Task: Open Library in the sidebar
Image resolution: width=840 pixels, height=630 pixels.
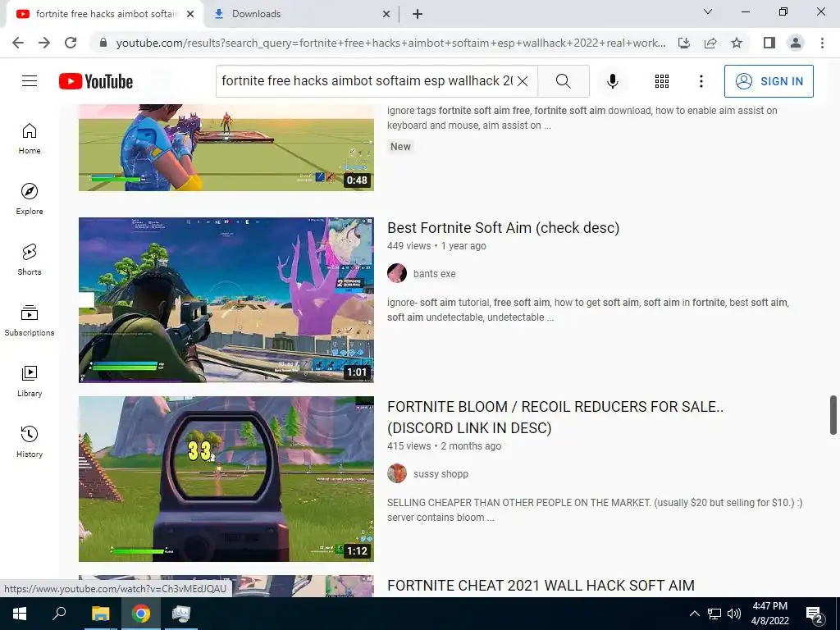Action: point(30,381)
